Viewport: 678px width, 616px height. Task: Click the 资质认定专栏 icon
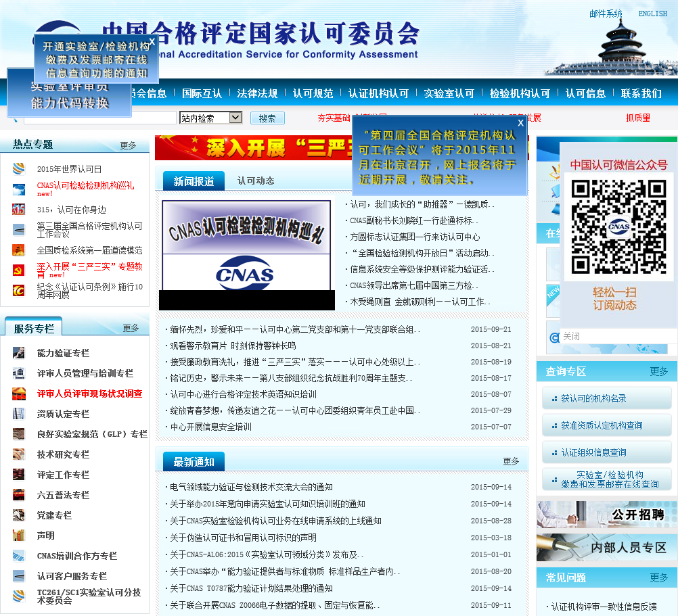tap(18, 414)
